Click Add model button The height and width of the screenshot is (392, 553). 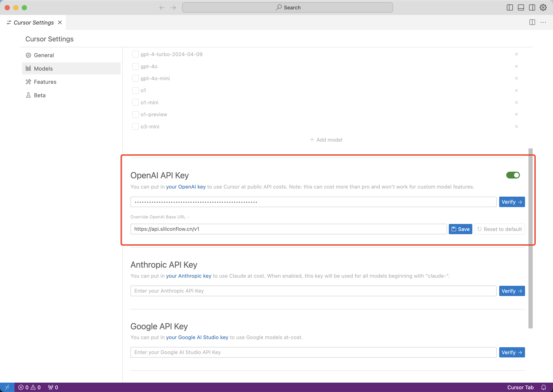point(326,140)
